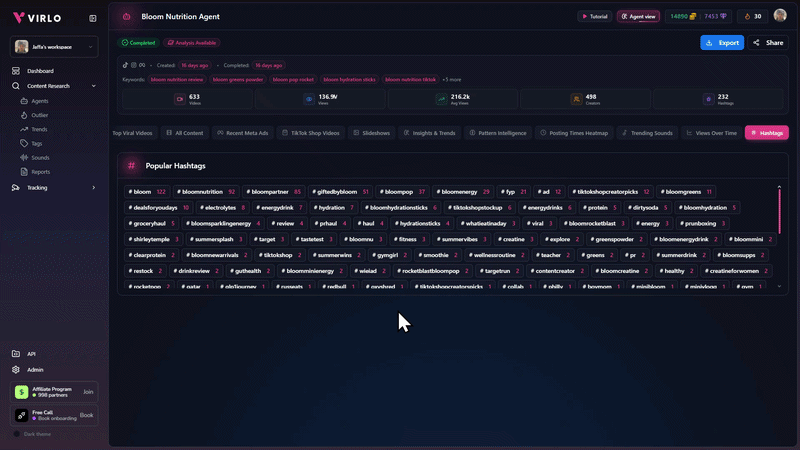Click Join on Affiliate Program

88,392
